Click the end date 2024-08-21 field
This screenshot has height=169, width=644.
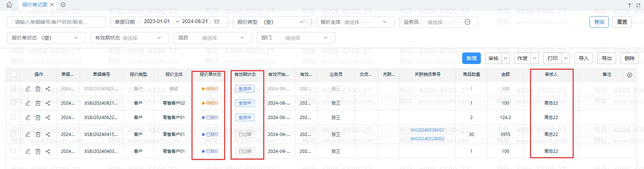pyautogui.click(x=195, y=22)
